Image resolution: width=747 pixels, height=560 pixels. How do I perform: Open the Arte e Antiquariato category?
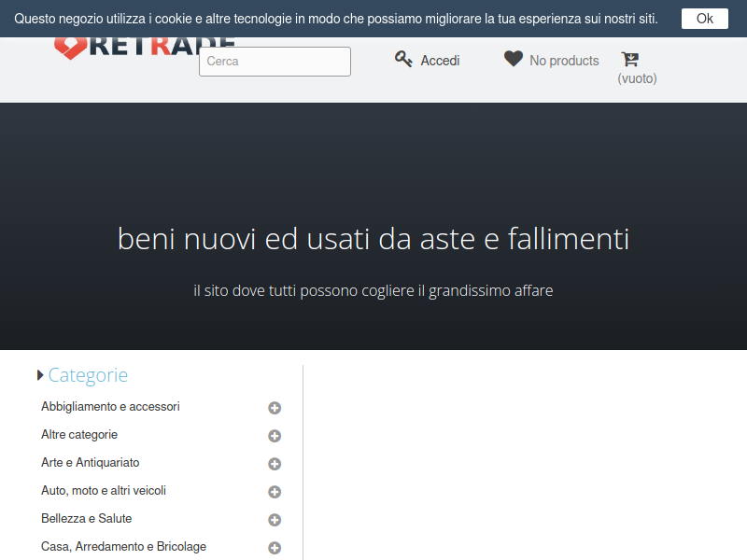(x=90, y=463)
